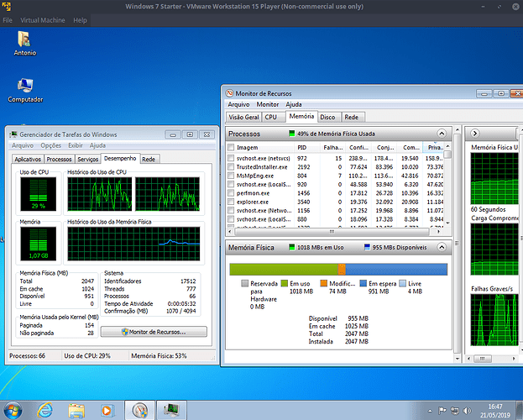Check svchost.exe PID 1156 checkbox
The height and width of the screenshot is (420, 523).
click(x=231, y=210)
